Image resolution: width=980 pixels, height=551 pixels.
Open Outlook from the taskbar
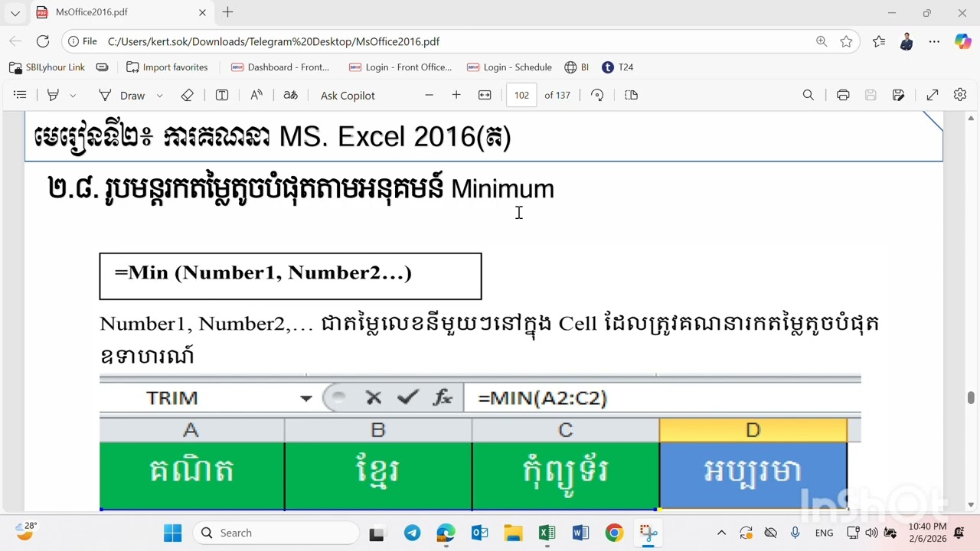pyautogui.click(x=479, y=533)
